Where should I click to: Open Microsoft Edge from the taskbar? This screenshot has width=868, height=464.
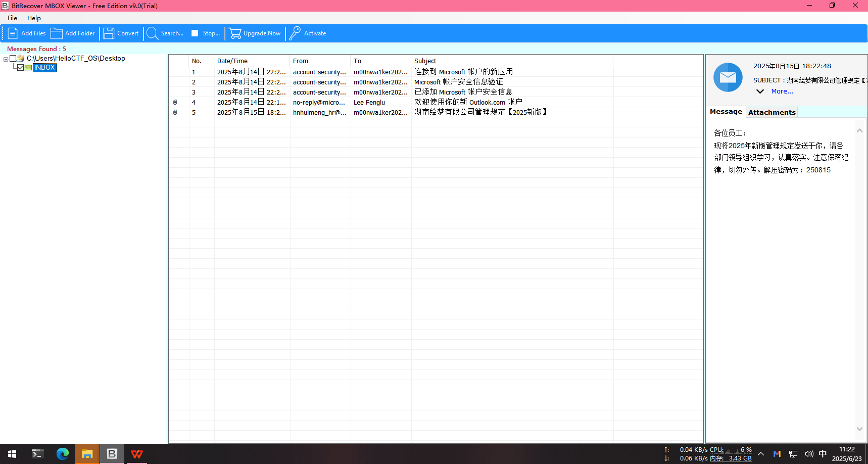point(63,454)
